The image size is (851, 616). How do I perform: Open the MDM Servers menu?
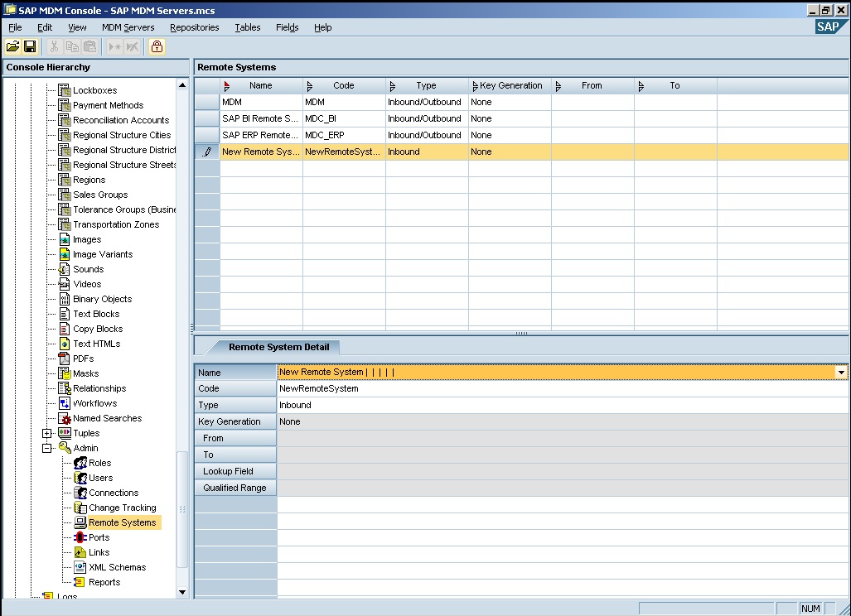click(x=128, y=27)
